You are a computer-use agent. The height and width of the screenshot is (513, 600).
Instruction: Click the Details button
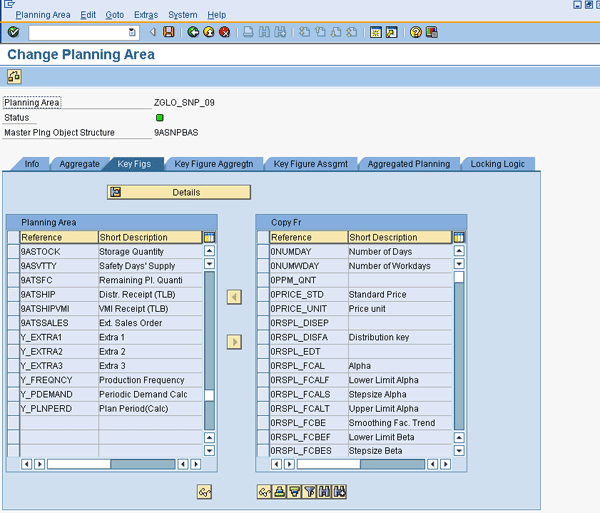point(179,192)
